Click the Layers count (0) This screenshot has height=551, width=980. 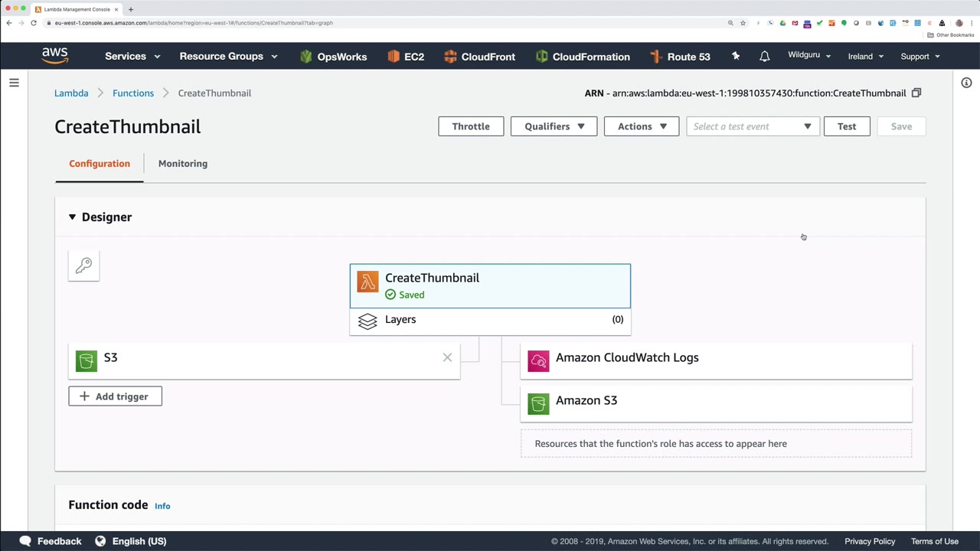pos(618,319)
